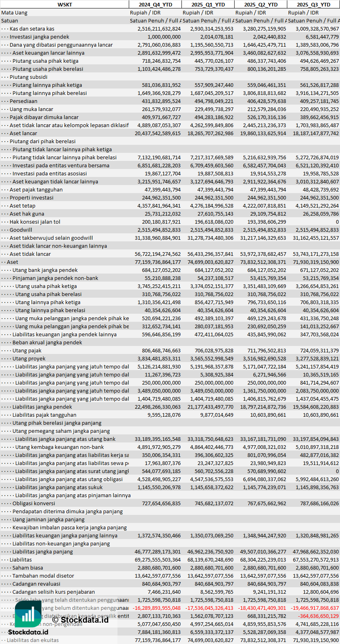
Task: Click the Aset pajak tangguhan row label
Action: tap(36, 189)
